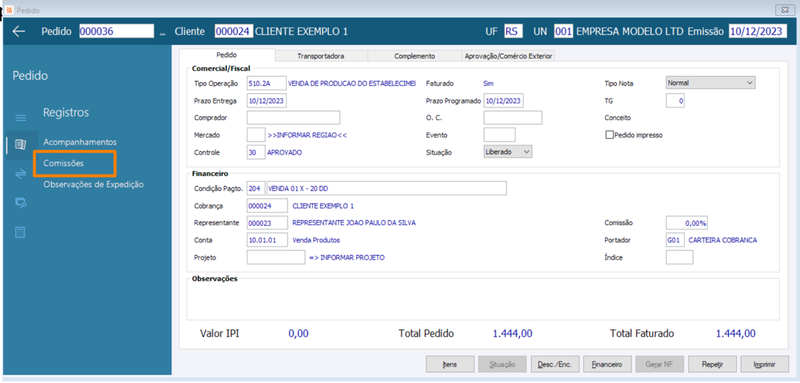The image size is (800, 383).
Task: Click the Cobrança field 000024
Action: point(266,206)
